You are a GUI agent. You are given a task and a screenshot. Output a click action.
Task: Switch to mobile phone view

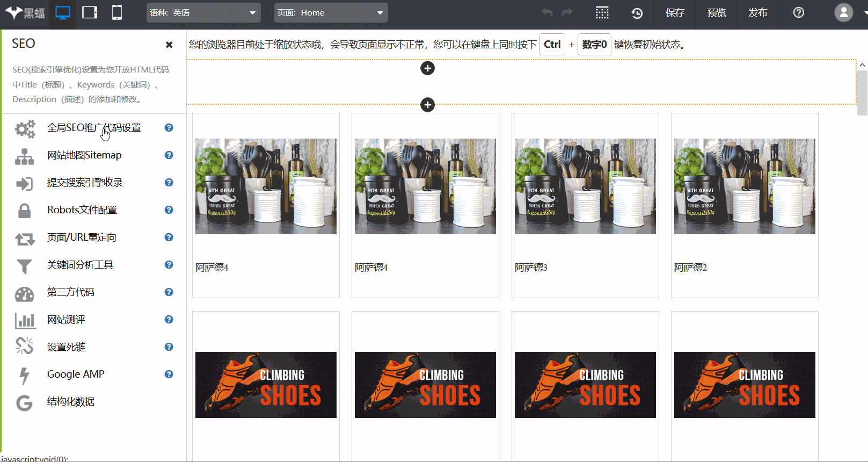pos(116,13)
